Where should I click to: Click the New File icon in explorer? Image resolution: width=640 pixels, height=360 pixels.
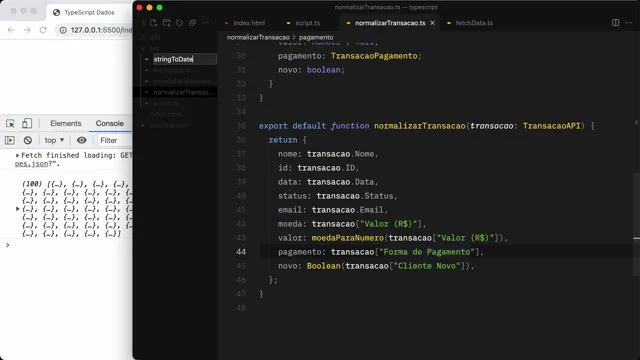point(153,23)
